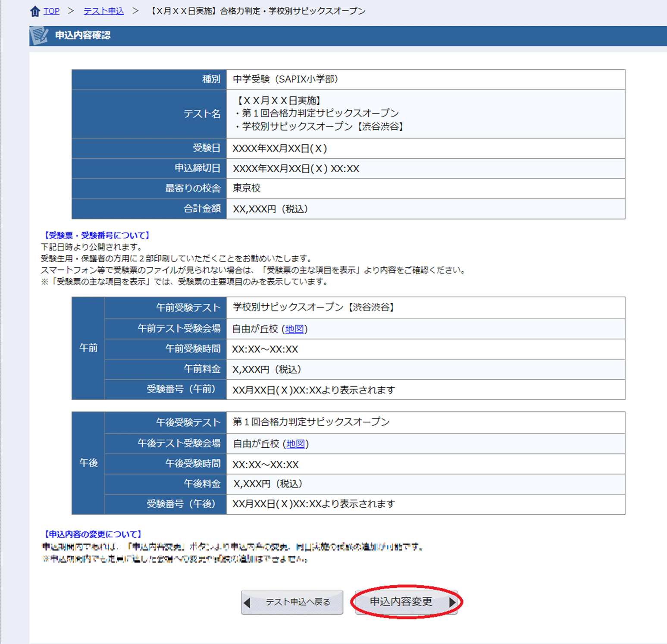667x644 pixels.
Task: Open the 地図 link for 午後テスト受験会場
Action: [x=295, y=444]
